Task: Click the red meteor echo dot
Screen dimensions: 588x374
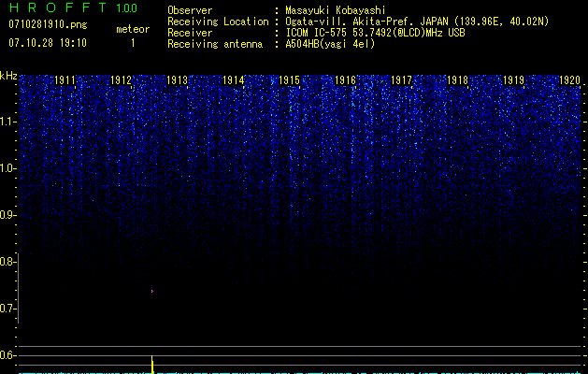Action: tap(152, 291)
